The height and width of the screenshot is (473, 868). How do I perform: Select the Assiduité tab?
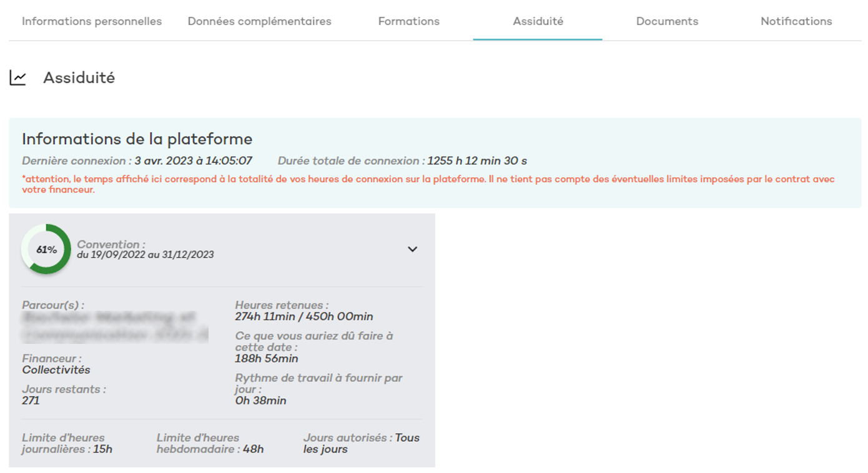click(538, 21)
